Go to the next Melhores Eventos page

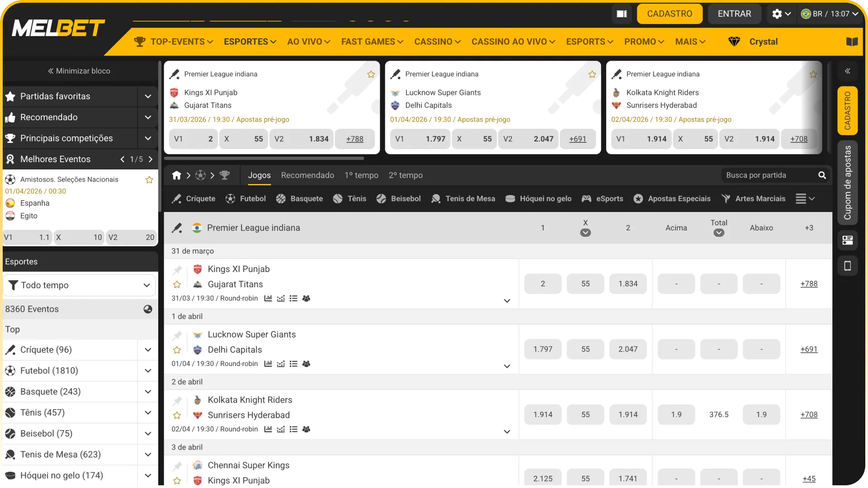pos(151,159)
